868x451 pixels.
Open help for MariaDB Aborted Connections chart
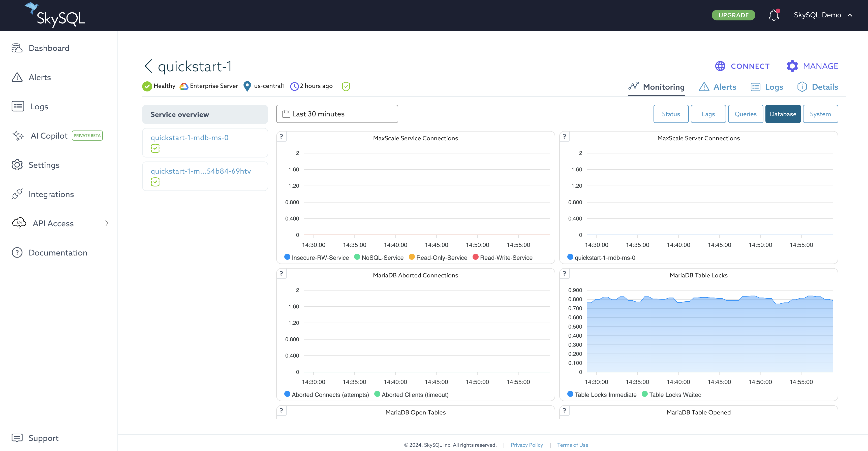pos(281,273)
